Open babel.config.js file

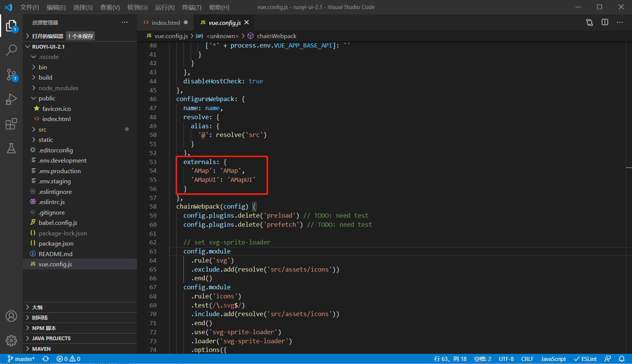coord(80,223)
